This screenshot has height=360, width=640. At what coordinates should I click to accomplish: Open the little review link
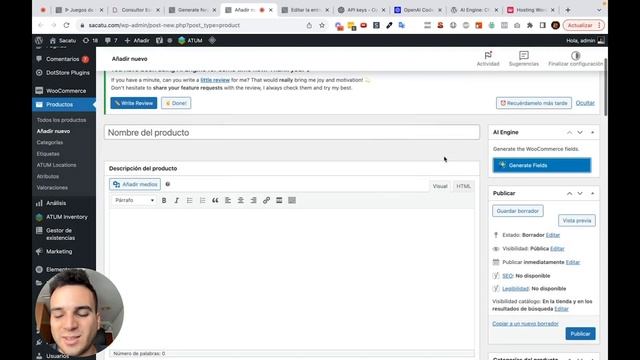215,80
